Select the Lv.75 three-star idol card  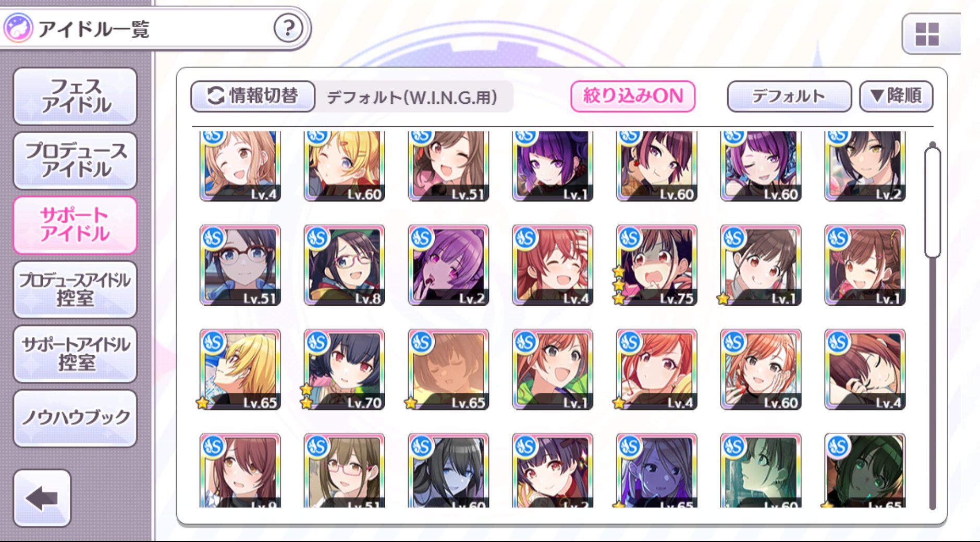(x=656, y=266)
